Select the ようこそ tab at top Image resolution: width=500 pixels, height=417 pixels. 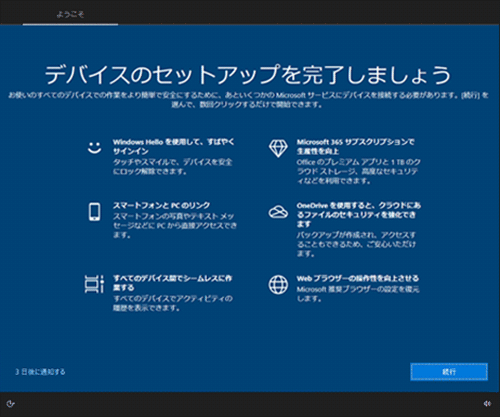coord(70,14)
